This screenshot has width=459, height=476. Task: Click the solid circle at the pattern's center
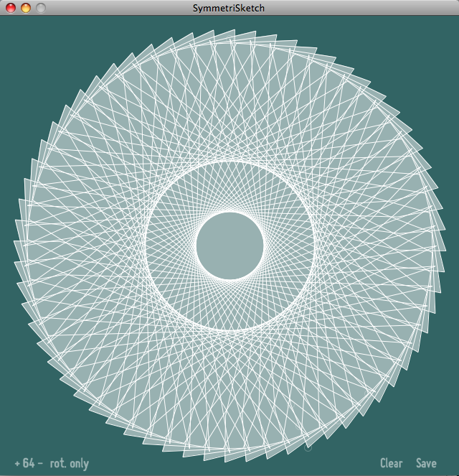point(229,246)
